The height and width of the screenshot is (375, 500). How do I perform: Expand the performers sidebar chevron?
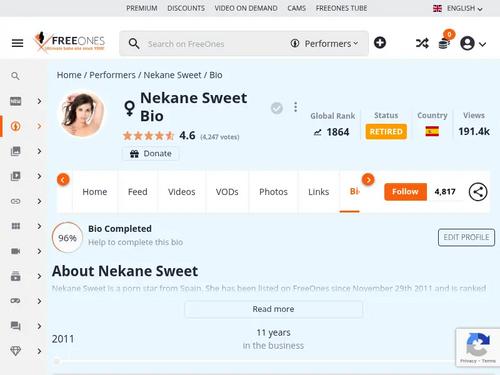tap(39, 126)
